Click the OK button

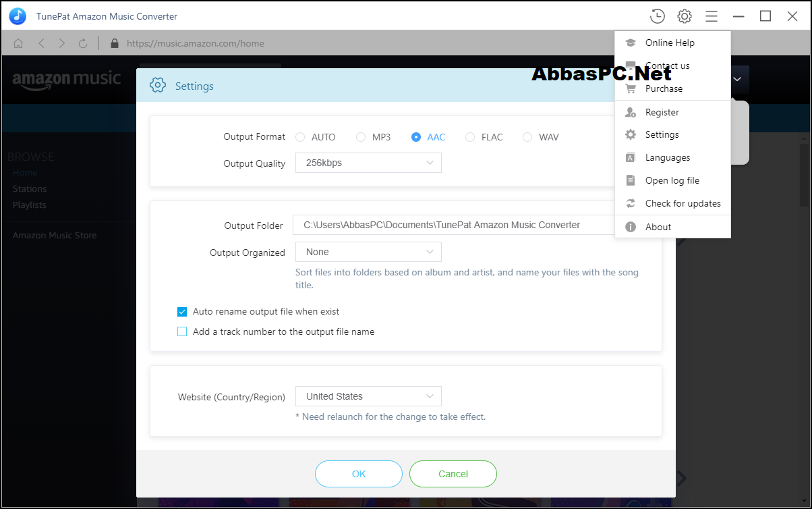point(359,474)
